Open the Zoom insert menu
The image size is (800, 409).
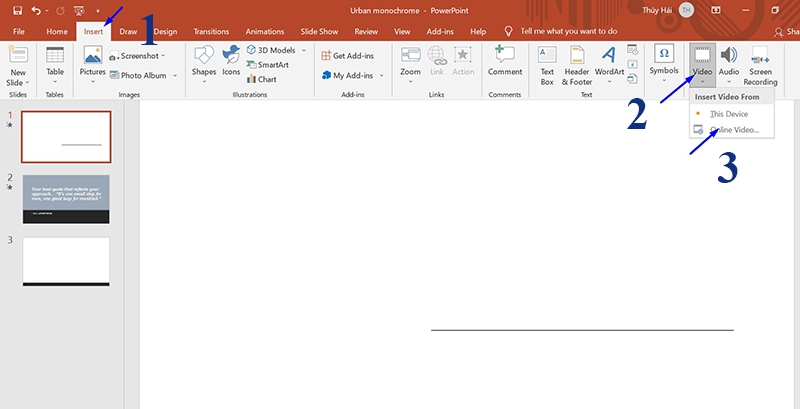pyautogui.click(x=411, y=66)
